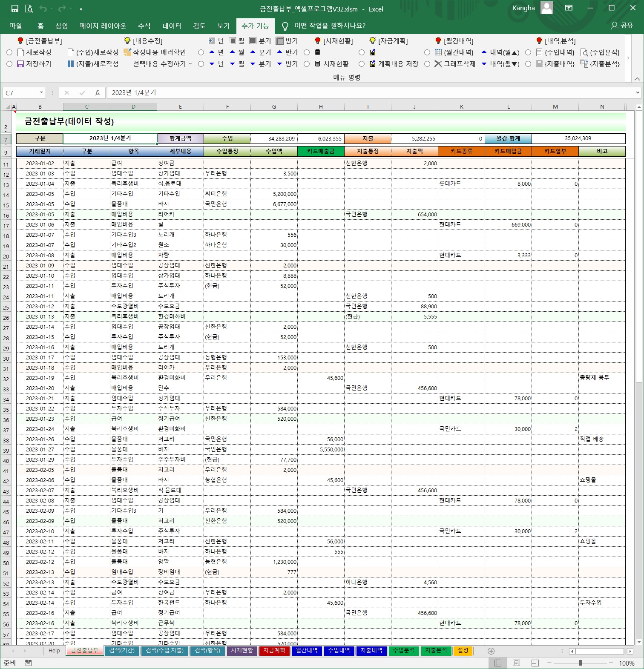Viewport: 644px width, 669px height.
Task: Click 내역(월▼) down arrow button
Action: click(500, 64)
